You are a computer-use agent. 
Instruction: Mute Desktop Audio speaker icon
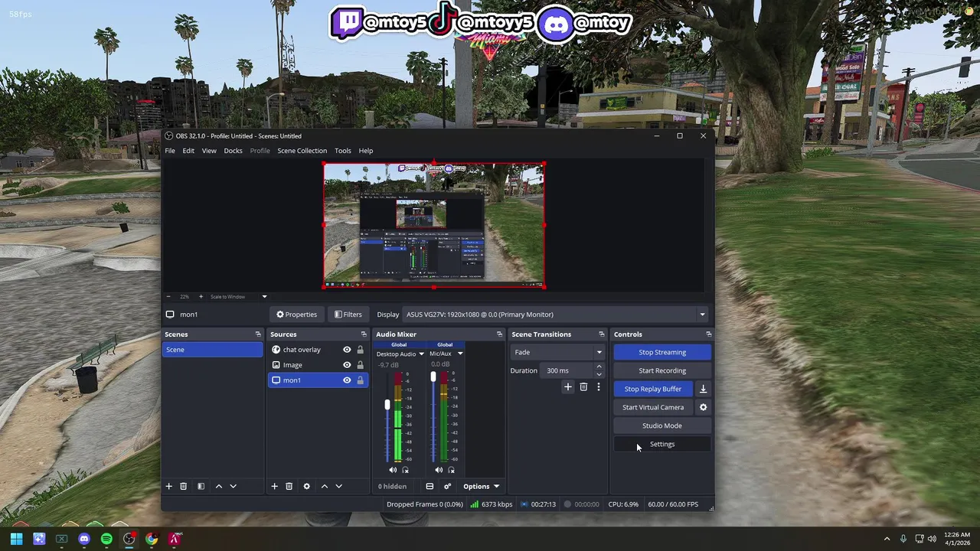point(393,470)
